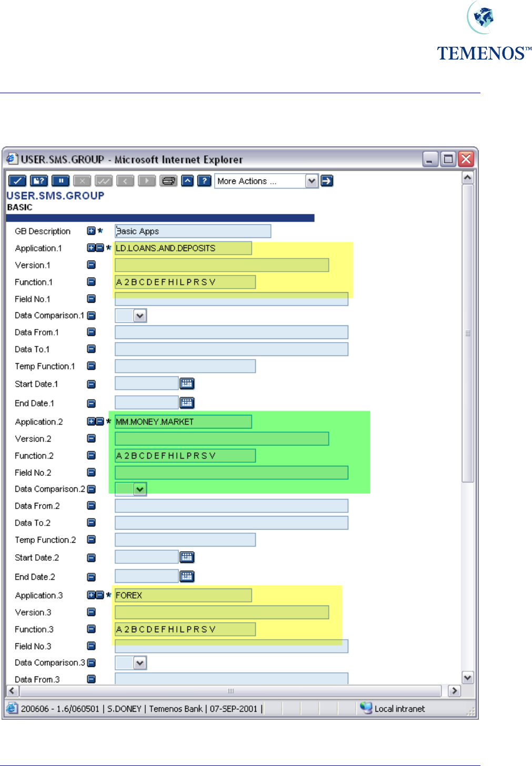Click the vertical scrollbar up arrow
Screen dimensions: 532x766
coord(468,178)
